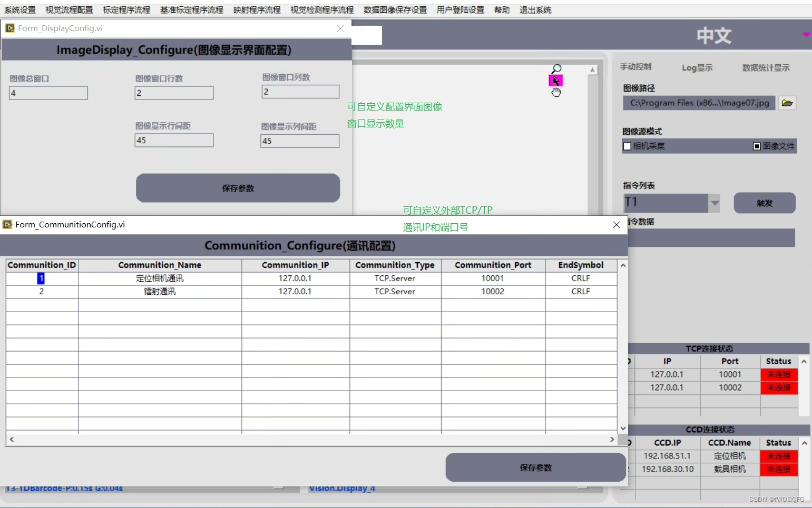Screen dimensions: 812x508
Task: Click 保存参数 in Communition_Configure
Action: [x=535, y=467]
